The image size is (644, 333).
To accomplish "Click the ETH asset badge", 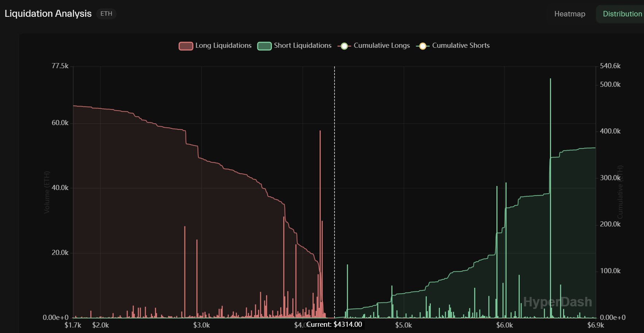I will [106, 13].
